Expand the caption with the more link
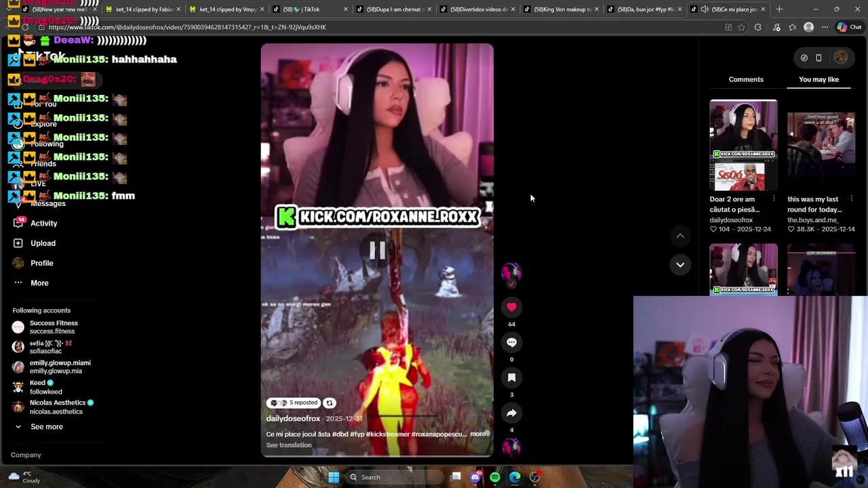Image resolution: width=868 pixels, height=488 pixels. pos(477,434)
